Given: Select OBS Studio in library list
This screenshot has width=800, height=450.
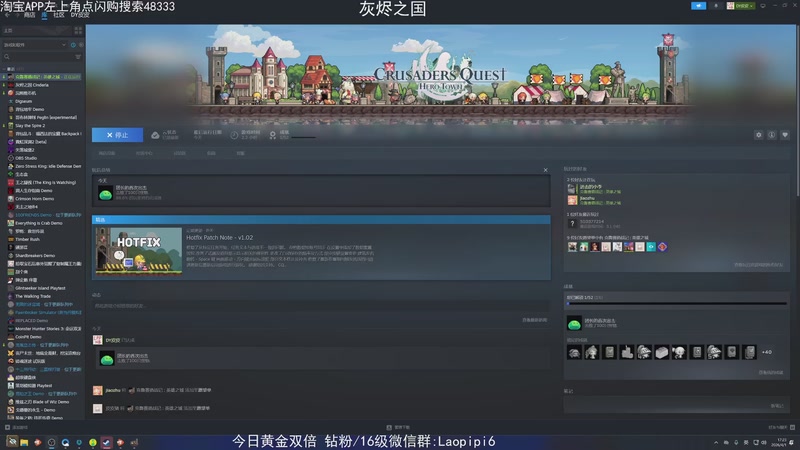Looking at the screenshot, I should [x=27, y=158].
